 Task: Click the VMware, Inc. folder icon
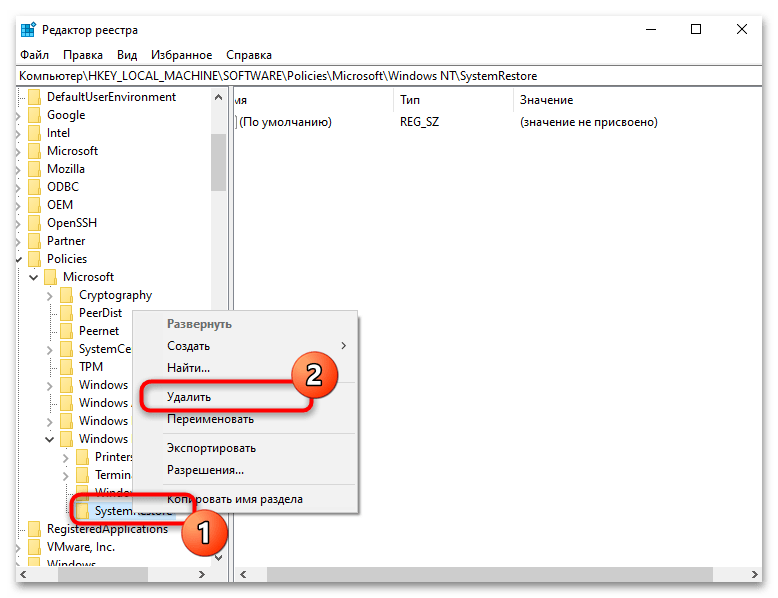[34, 547]
